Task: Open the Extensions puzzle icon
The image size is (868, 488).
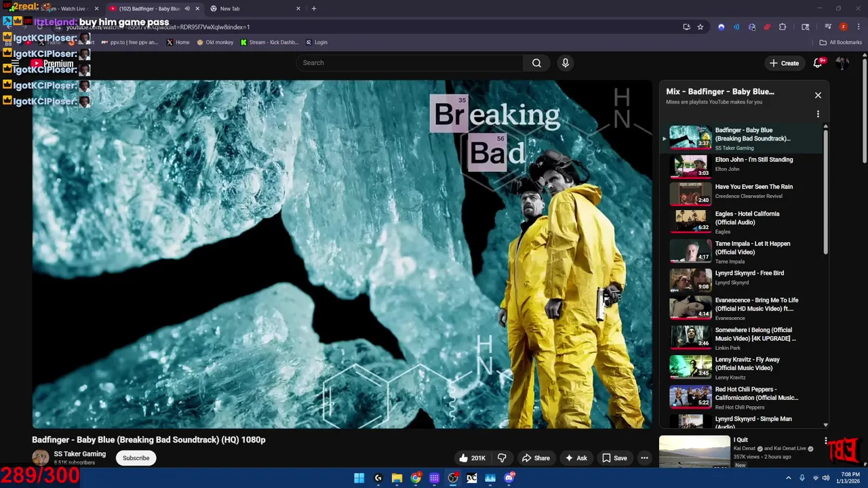Action: coord(783,27)
